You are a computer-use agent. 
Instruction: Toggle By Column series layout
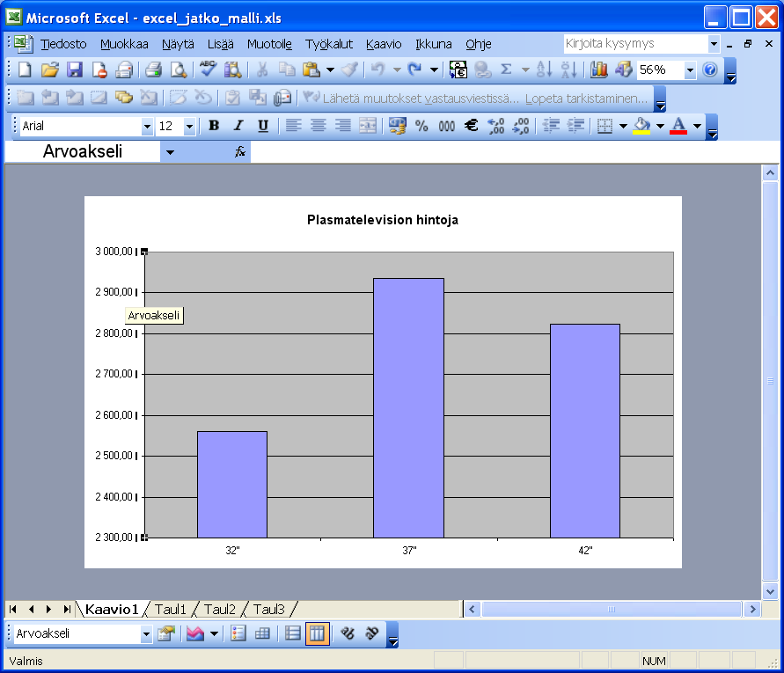point(318,634)
